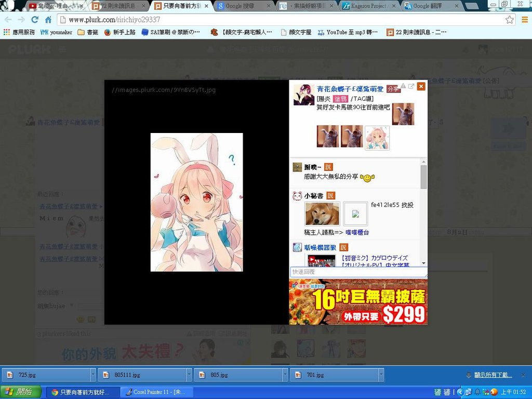
Task: Expand the 725.jpg download options arrow
Action: coord(93,375)
